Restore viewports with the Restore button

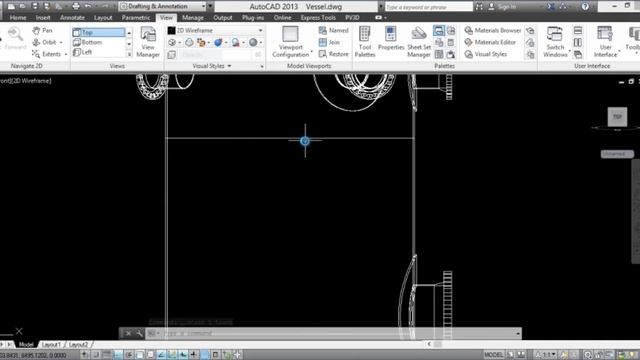pos(333,54)
